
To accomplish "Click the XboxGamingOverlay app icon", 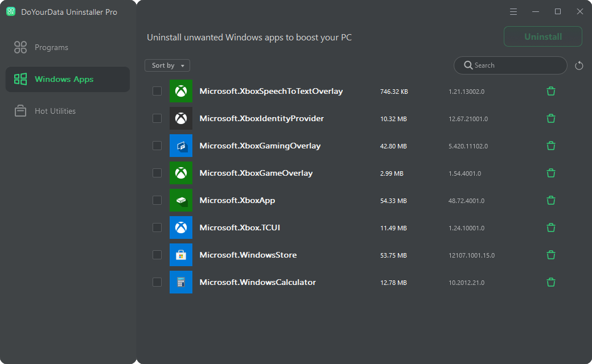I will 181,146.
